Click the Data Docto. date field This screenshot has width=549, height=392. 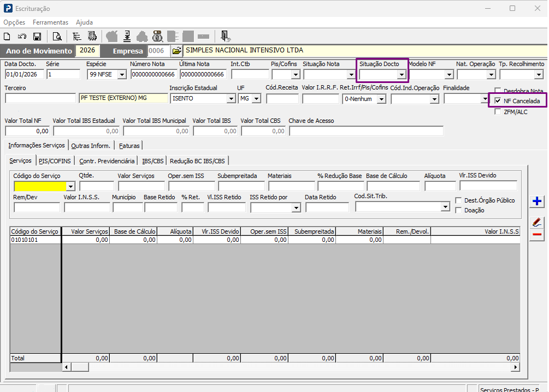pos(24,75)
